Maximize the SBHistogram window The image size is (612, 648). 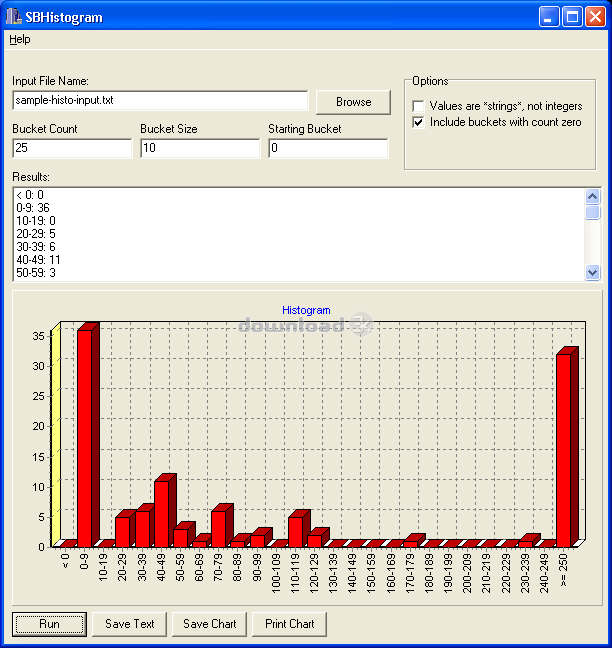572,17
